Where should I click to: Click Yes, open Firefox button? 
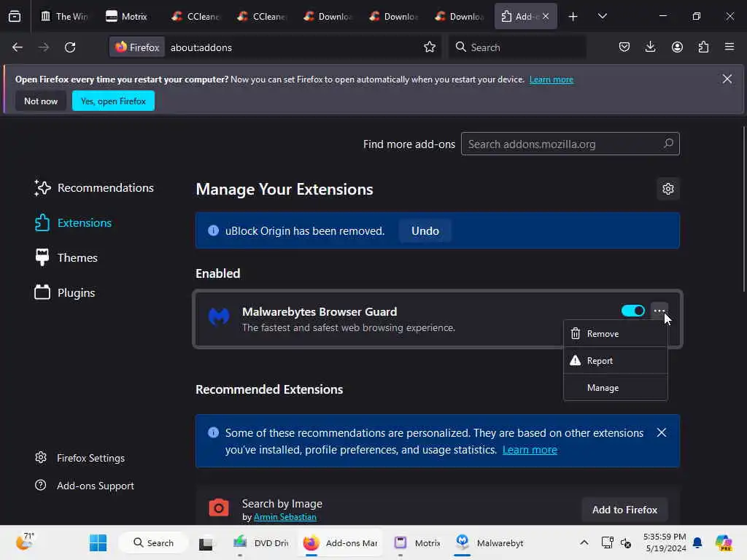[113, 101]
